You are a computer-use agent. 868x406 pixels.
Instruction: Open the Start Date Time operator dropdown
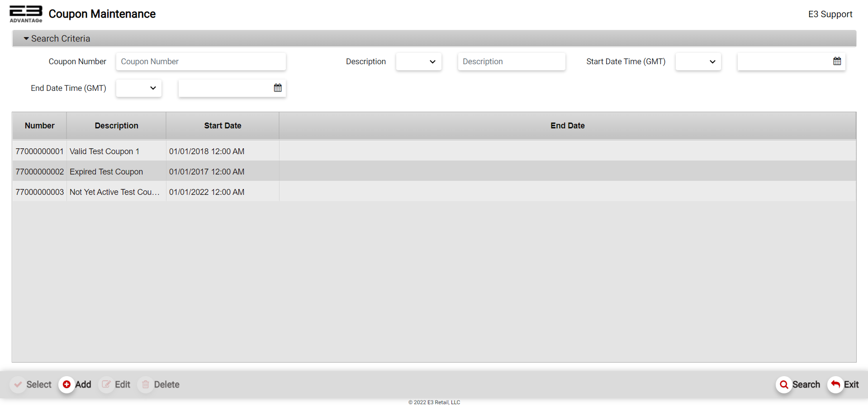click(x=698, y=61)
